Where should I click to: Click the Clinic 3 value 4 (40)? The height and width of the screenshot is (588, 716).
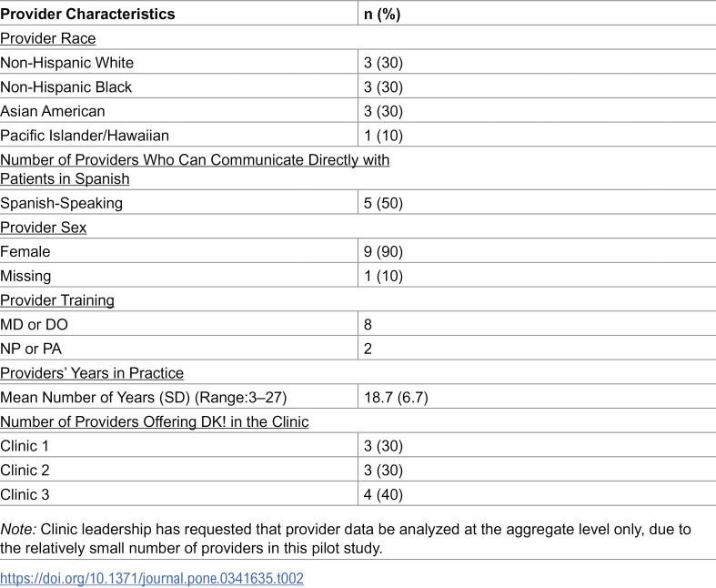[383, 495]
